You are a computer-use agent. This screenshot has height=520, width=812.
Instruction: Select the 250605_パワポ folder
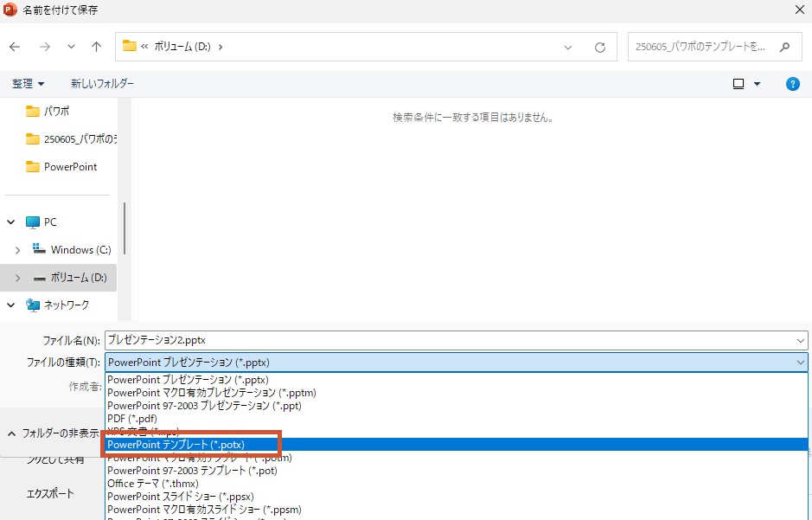(71, 138)
